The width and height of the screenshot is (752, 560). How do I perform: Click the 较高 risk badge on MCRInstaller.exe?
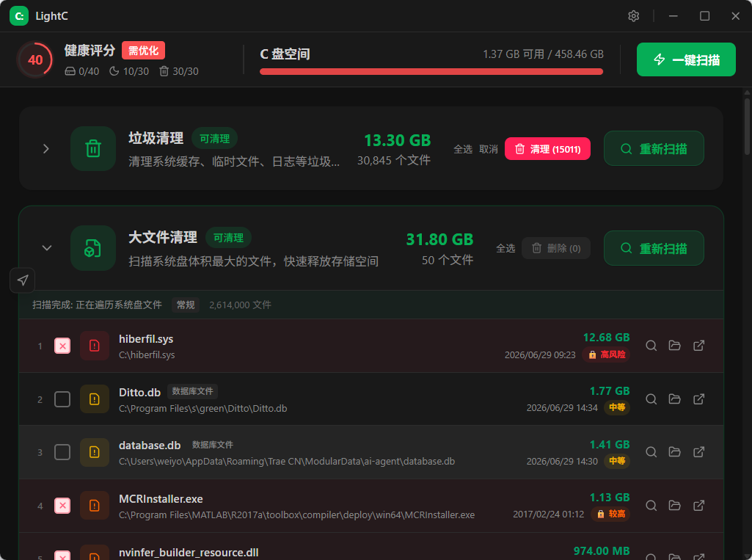coord(610,514)
